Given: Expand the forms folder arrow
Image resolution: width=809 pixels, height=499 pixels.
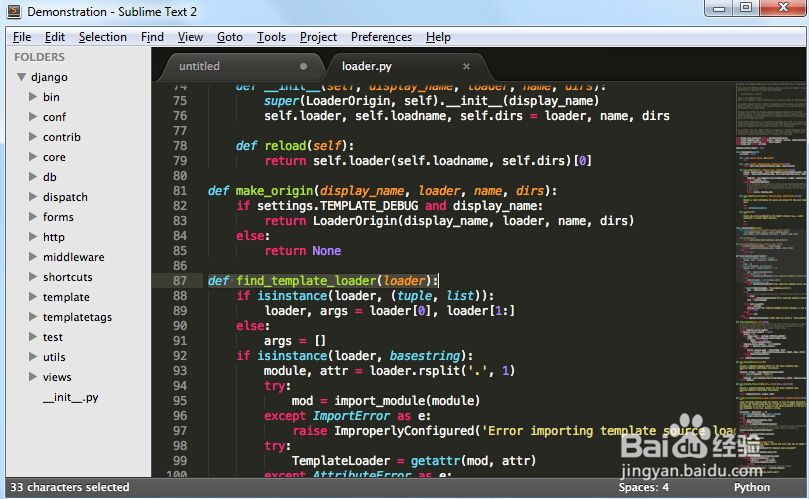Looking at the screenshot, I should (x=33, y=217).
